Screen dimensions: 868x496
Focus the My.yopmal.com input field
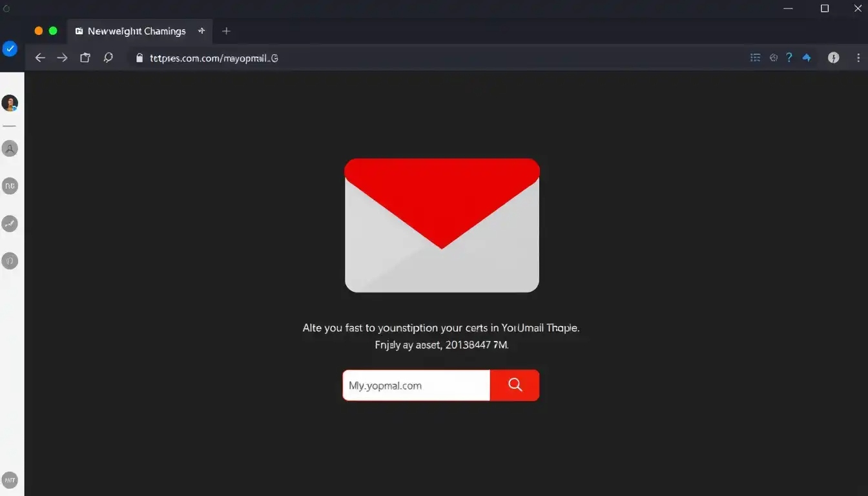pos(417,385)
